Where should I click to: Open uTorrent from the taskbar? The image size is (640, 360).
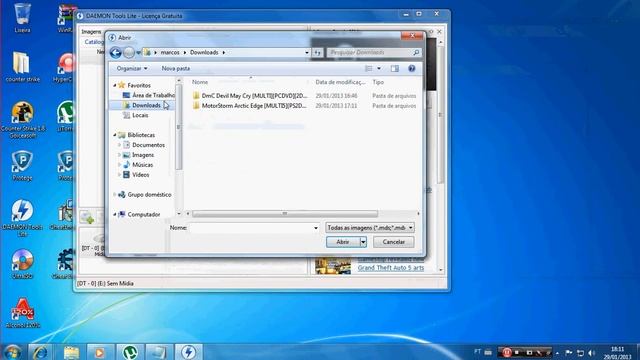129,352
